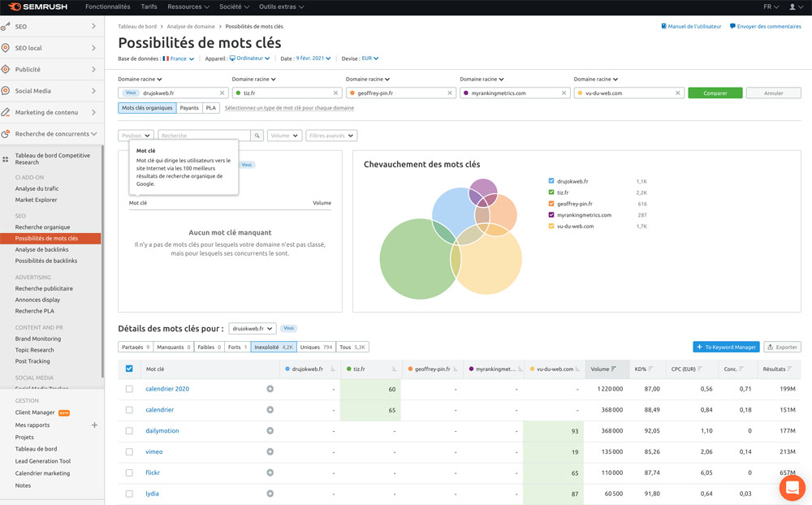This screenshot has width=812, height=505.
Task: Sort by KD% column
Action: coord(644,369)
